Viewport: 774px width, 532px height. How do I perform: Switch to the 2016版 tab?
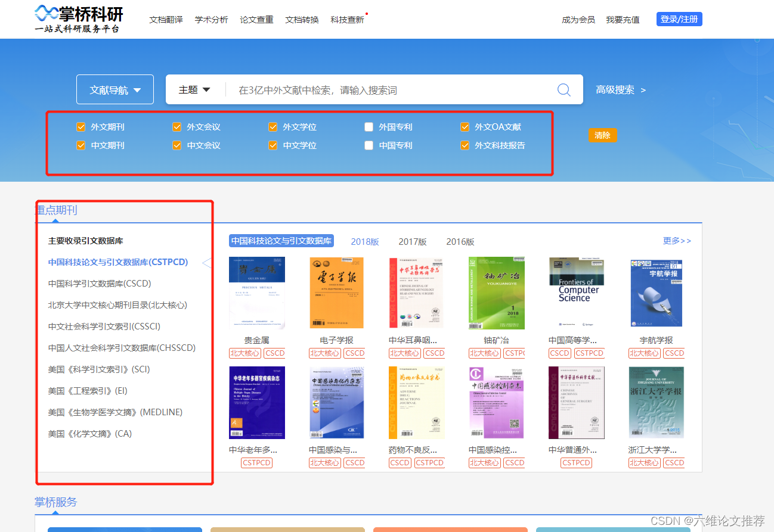(x=460, y=241)
